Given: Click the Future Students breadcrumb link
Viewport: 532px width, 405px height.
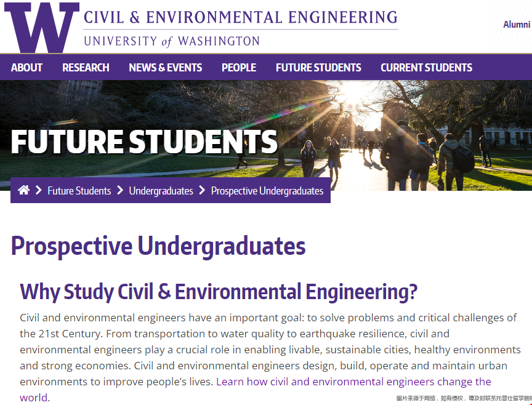Looking at the screenshot, I should (79, 191).
